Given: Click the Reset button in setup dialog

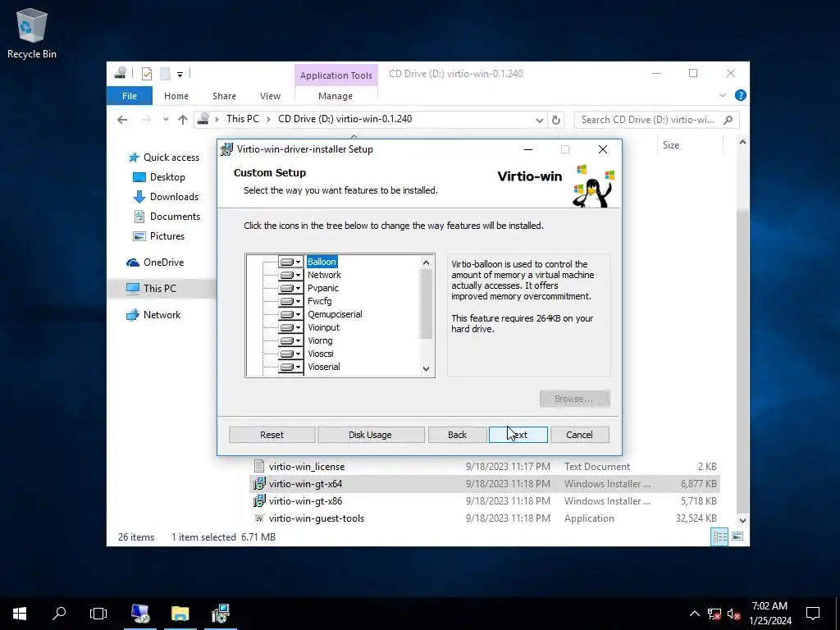Looking at the screenshot, I should pyautogui.click(x=272, y=435).
